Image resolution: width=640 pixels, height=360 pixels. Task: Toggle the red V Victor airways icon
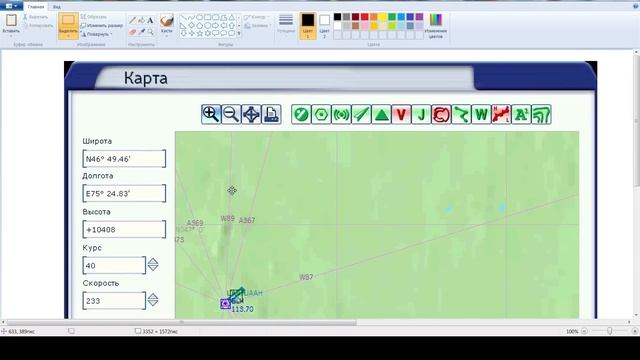(x=401, y=114)
